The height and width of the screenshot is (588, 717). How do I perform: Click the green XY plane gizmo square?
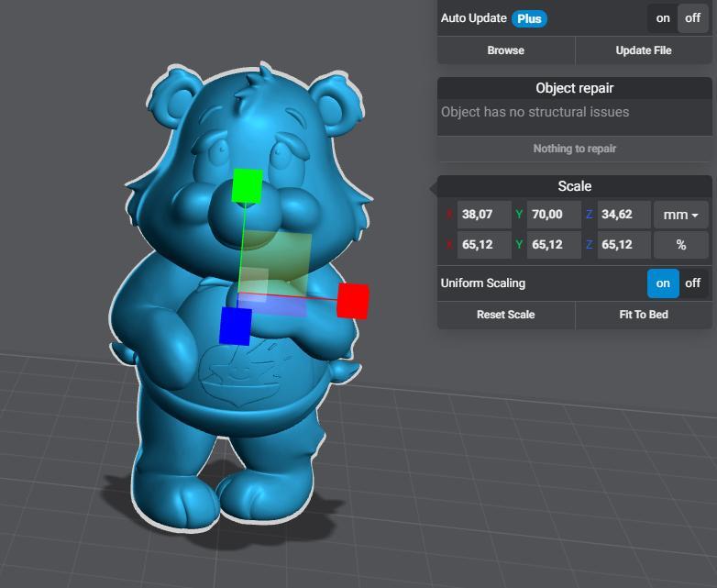[x=276, y=262]
